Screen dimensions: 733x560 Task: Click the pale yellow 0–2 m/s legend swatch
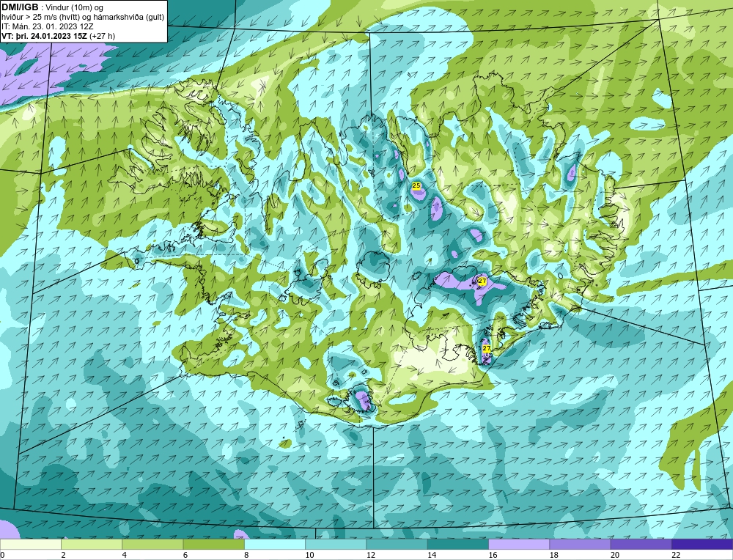coord(30,544)
